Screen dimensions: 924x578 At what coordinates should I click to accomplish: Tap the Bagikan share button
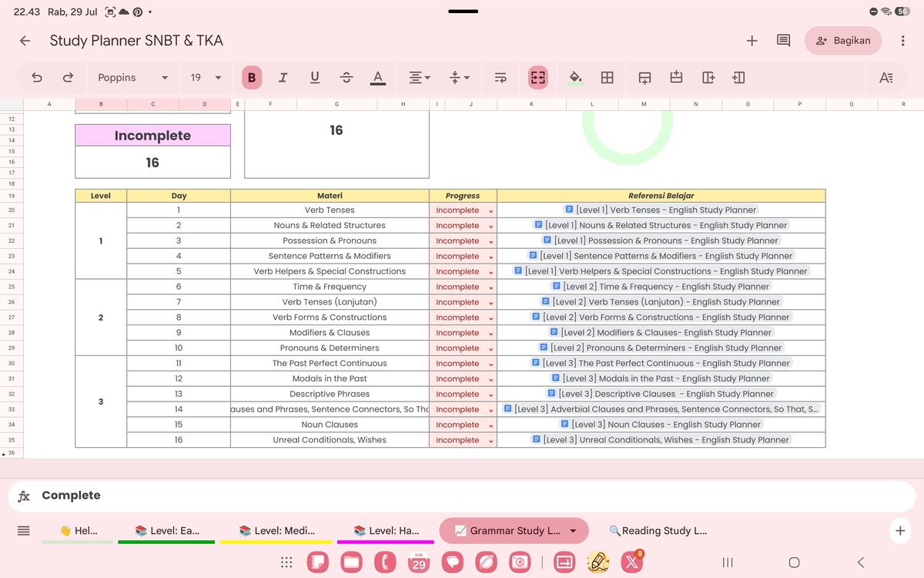(843, 41)
